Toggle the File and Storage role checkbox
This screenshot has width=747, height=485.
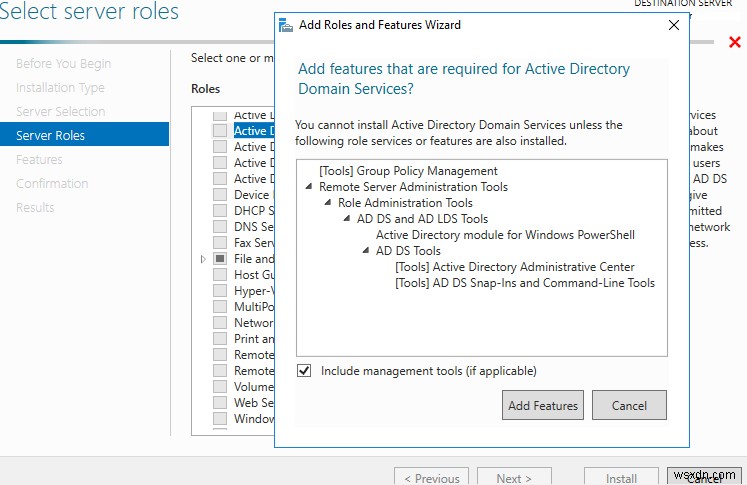(220, 259)
